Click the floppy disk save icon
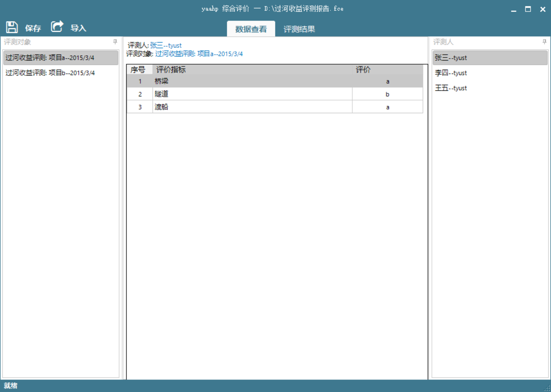 (12, 27)
